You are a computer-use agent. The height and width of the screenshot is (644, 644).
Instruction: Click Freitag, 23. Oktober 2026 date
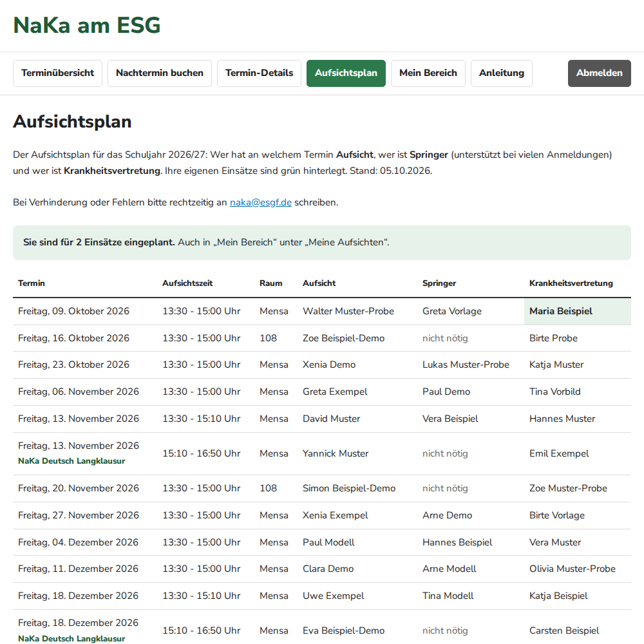tap(73, 365)
